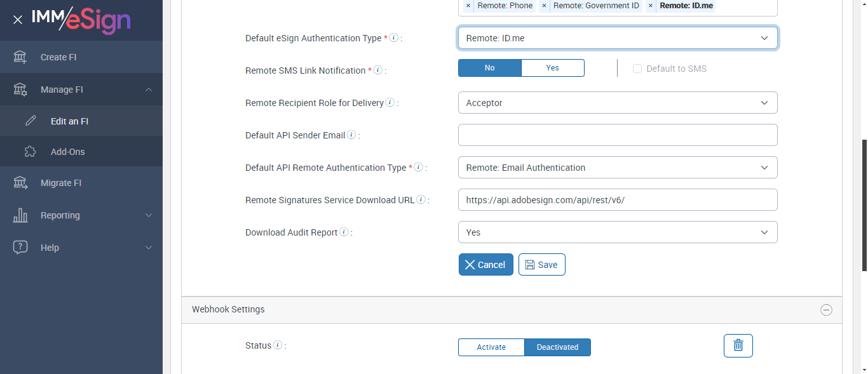The image size is (868, 374).
Task: Open the Remote Recipient Role for Delivery dropdown
Action: point(617,103)
